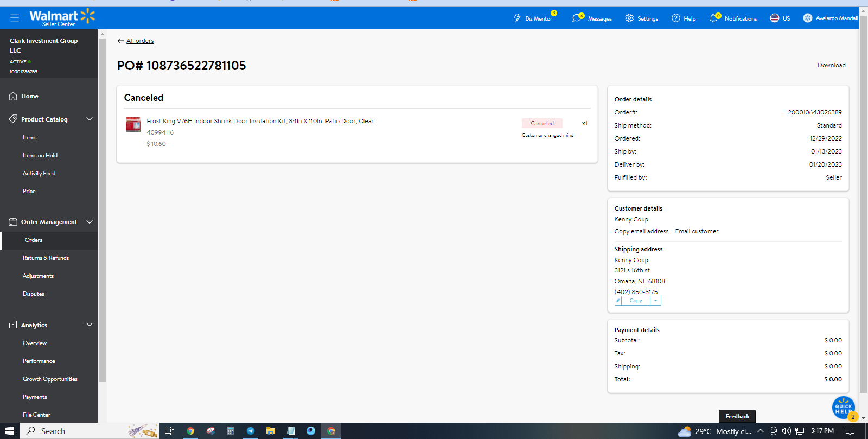
Task: Click the small icon left of Copy
Action: (x=618, y=301)
